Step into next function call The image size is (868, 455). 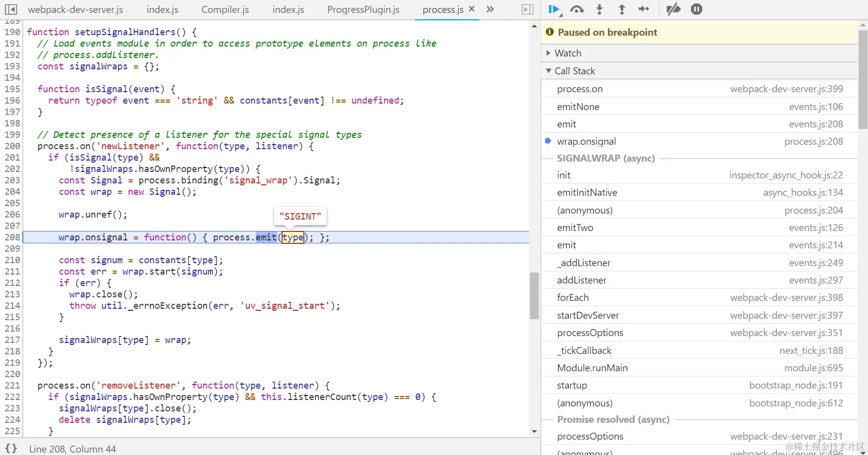(599, 9)
